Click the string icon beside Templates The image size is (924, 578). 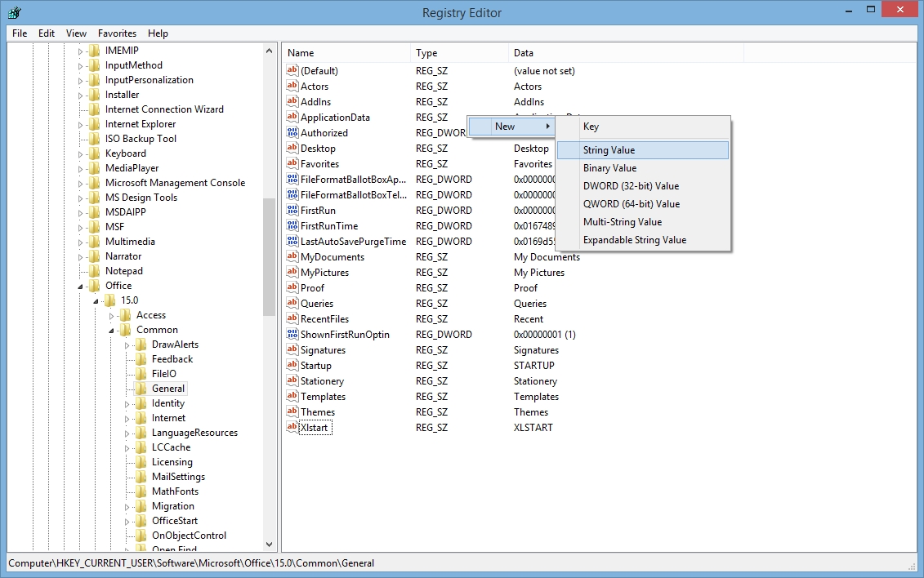click(x=292, y=396)
